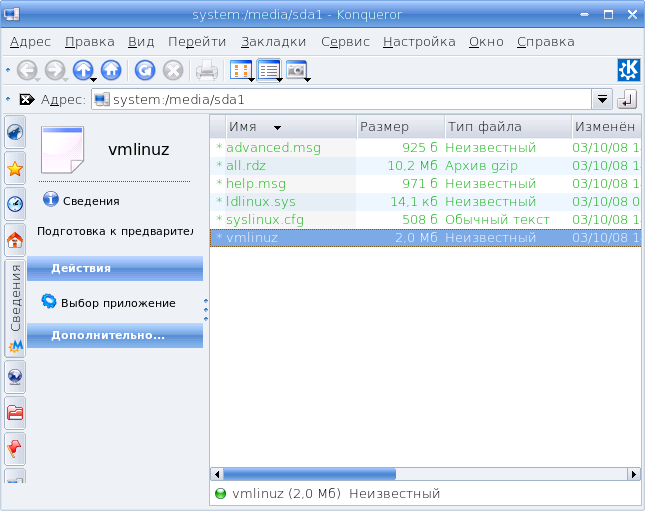Image resolution: width=645 pixels, height=511 pixels.
Task: Click the sidebar splitter handle dots
Action: pos(206,309)
